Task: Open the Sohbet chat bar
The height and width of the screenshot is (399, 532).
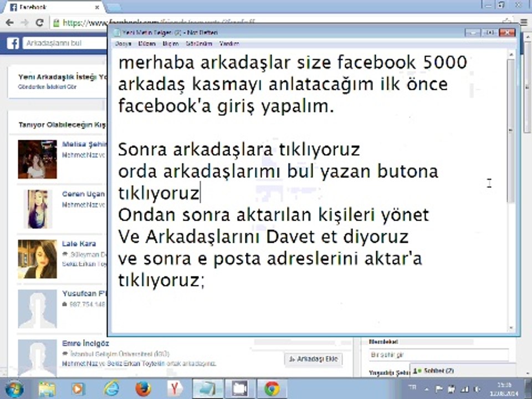Action: click(x=463, y=371)
